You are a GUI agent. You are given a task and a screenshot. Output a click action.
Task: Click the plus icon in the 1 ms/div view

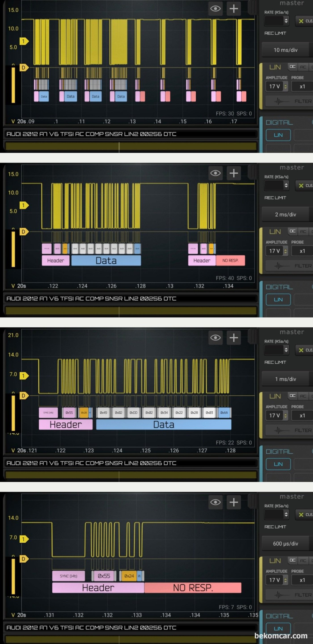[x=234, y=337]
